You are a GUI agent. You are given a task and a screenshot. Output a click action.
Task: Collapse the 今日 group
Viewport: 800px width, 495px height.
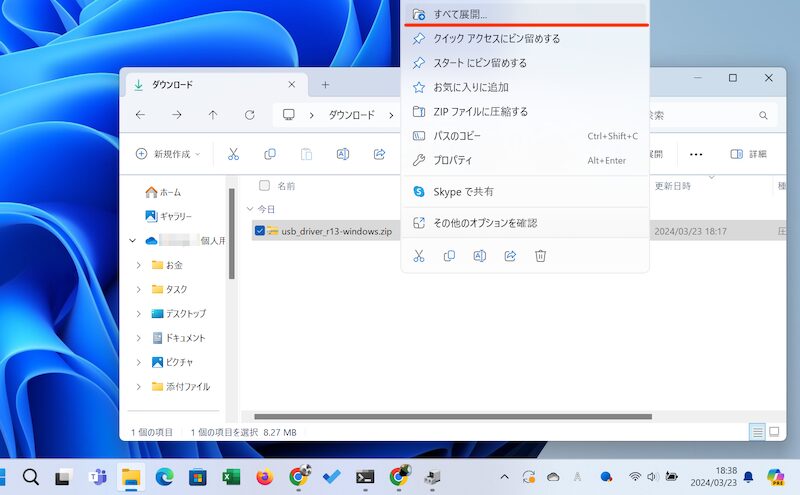(249, 209)
